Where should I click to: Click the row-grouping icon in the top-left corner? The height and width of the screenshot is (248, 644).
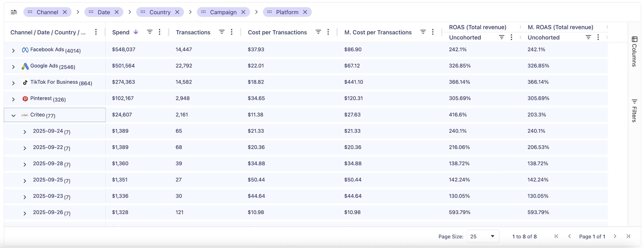pos(13,12)
